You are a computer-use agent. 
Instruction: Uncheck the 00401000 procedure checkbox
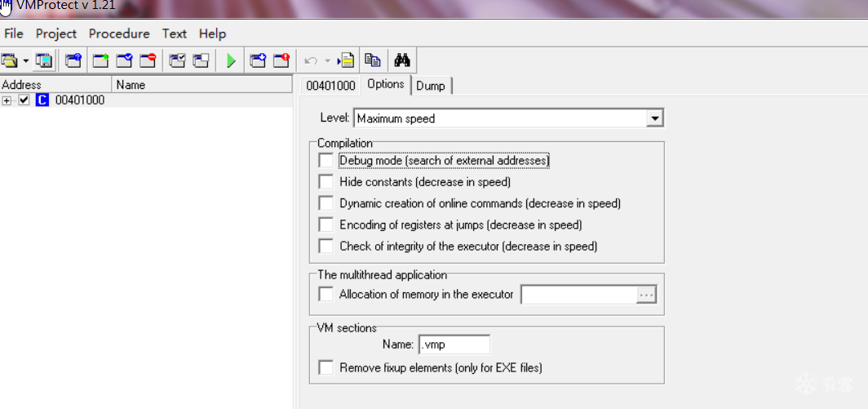point(24,100)
